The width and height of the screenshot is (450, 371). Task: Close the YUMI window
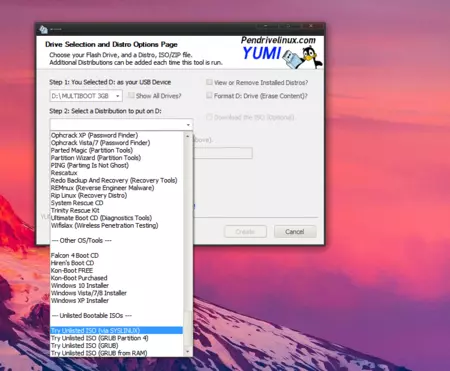click(311, 26)
